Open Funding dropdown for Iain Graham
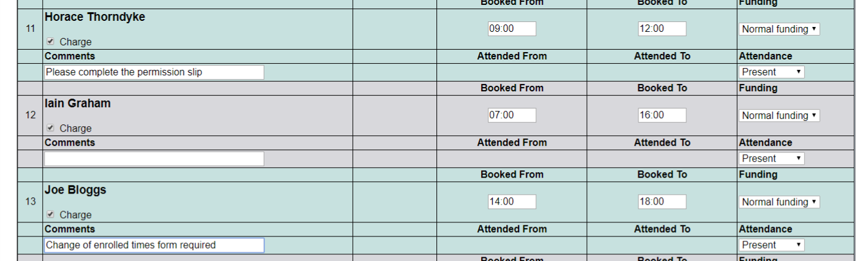 (779, 115)
